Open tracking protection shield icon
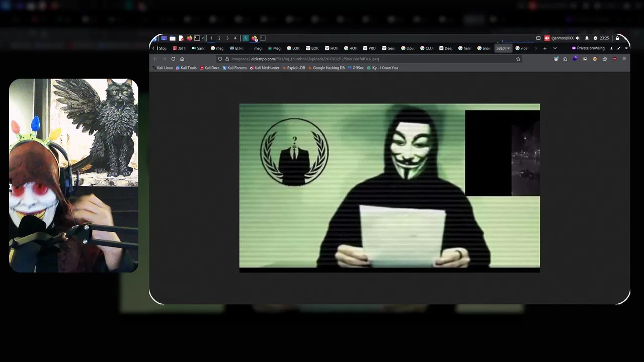The width and height of the screenshot is (644, 362). pyautogui.click(x=220, y=59)
